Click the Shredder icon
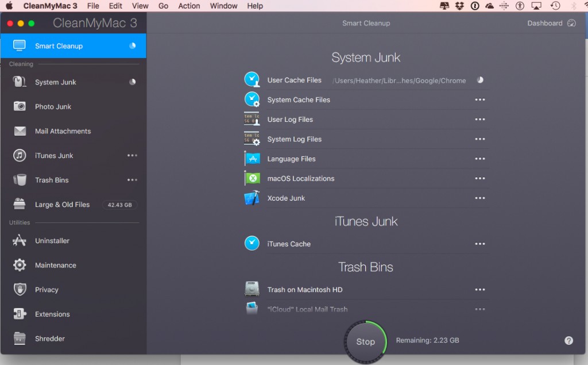 pyautogui.click(x=20, y=339)
